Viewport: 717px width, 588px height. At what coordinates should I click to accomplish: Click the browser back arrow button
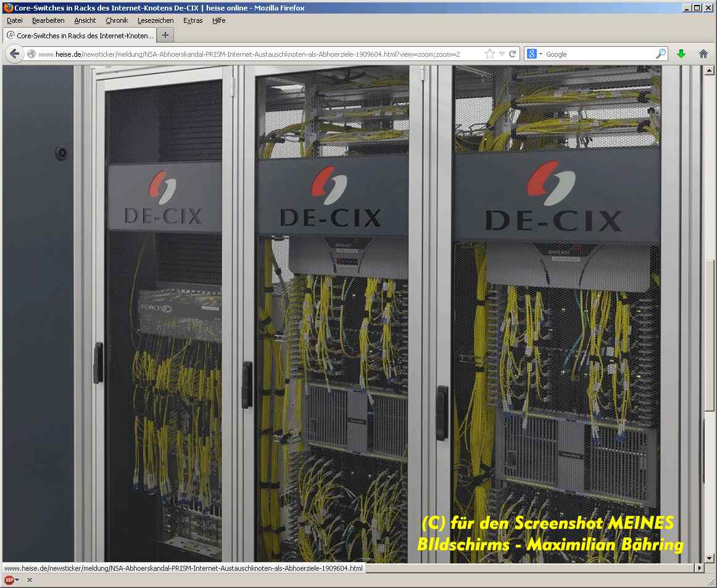15,54
